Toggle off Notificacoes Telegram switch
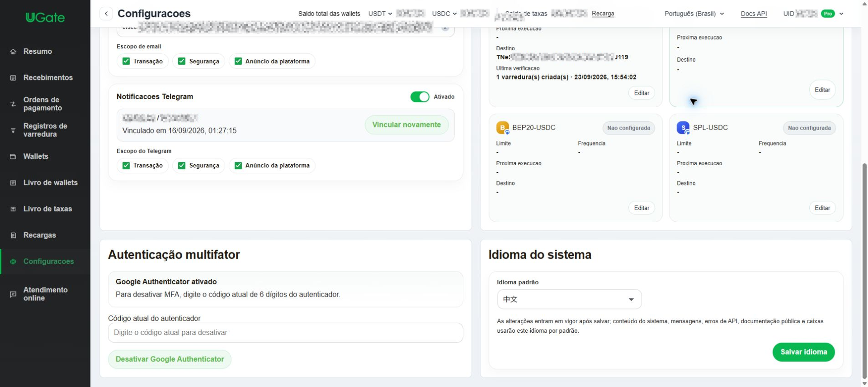The image size is (868, 387). (420, 97)
